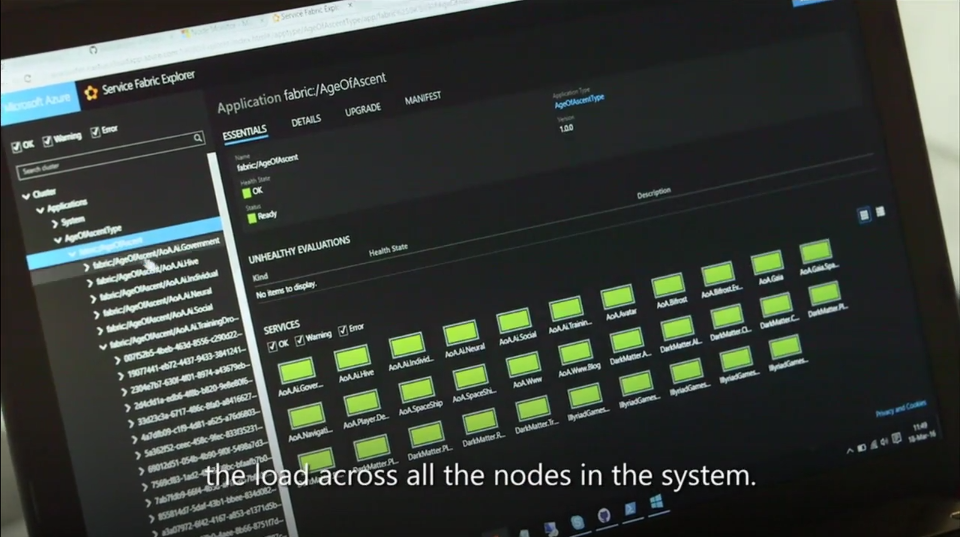Click the taskbar volume icon
The height and width of the screenshot is (537, 961).
click(x=883, y=441)
